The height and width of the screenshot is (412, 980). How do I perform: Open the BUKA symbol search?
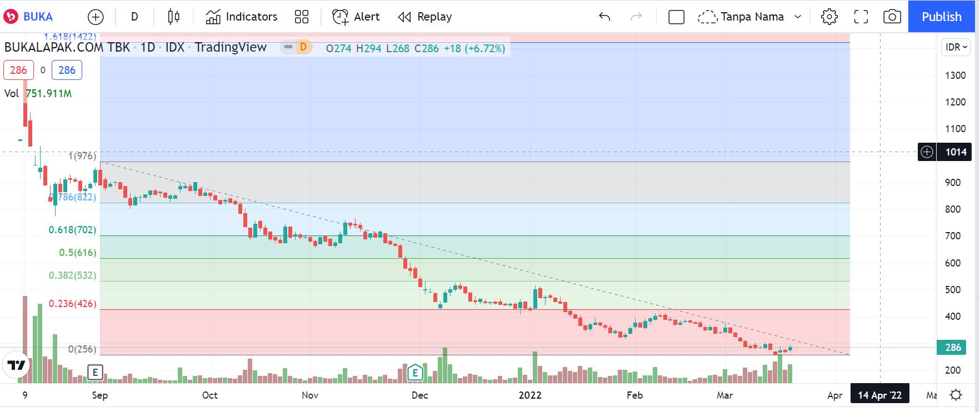point(29,17)
